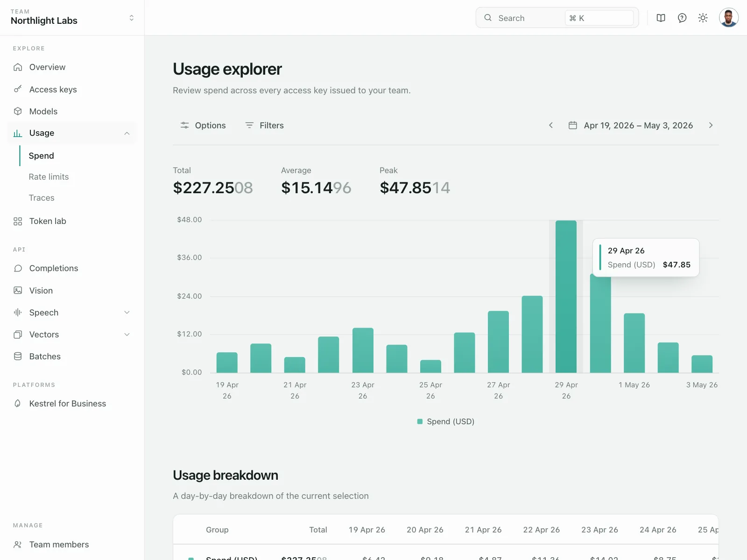This screenshot has width=747, height=560.
Task: Click the 24 Apr 26 column header
Action: [658, 530]
